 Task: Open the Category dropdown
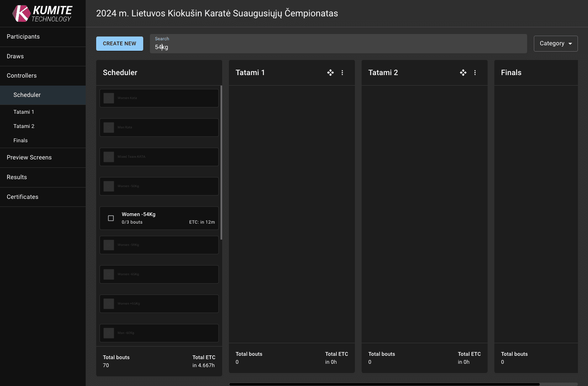555,43
